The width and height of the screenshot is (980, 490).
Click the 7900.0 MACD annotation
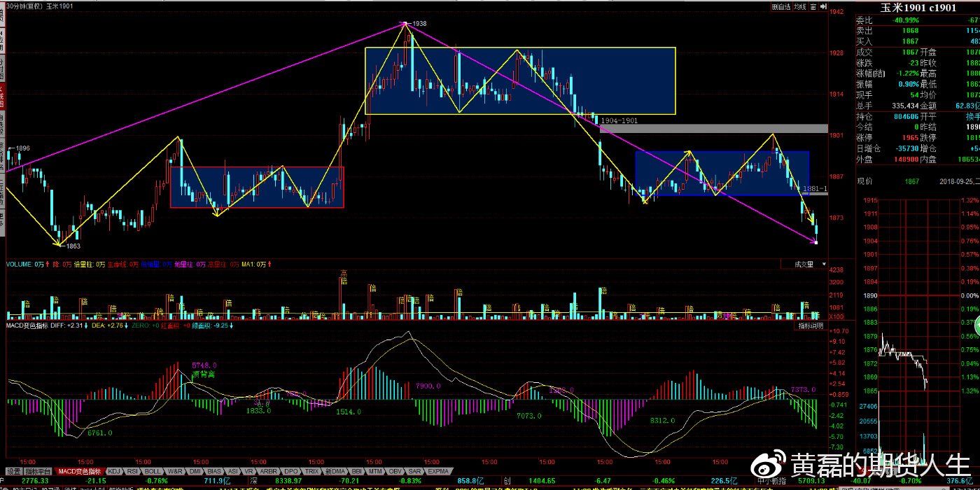pyautogui.click(x=428, y=386)
